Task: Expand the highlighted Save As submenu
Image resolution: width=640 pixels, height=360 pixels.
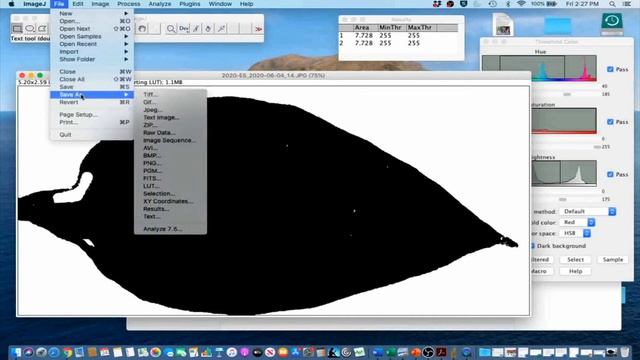Action: pos(92,95)
